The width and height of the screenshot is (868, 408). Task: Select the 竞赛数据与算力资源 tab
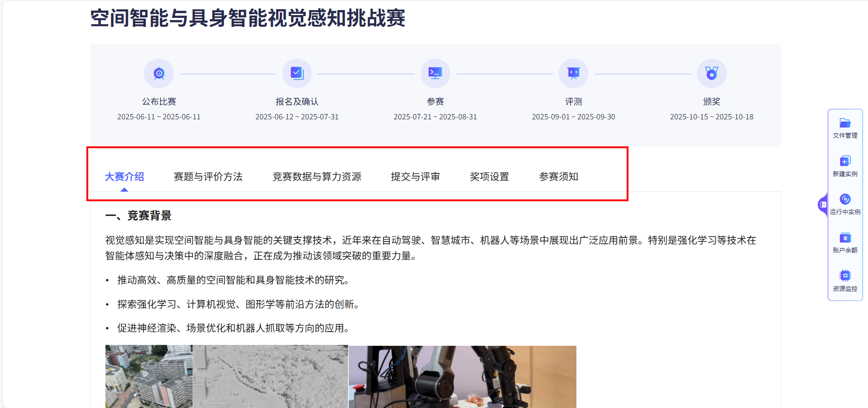click(x=317, y=177)
